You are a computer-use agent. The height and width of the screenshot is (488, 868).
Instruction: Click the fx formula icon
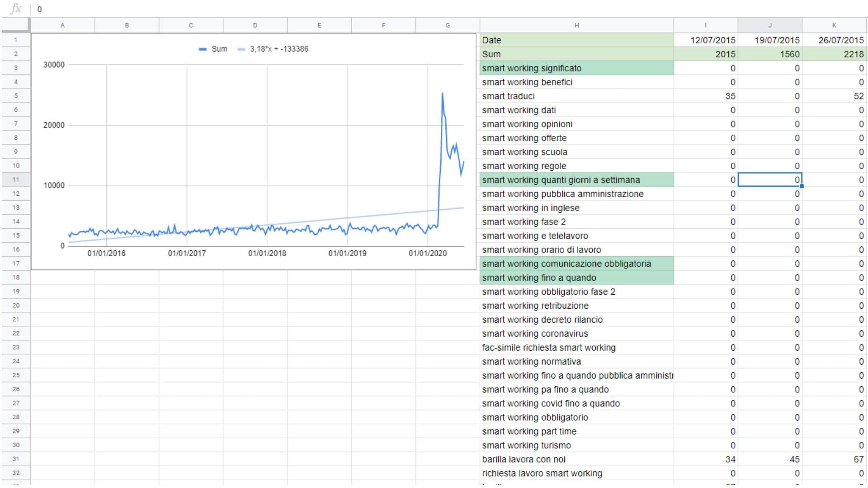pyautogui.click(x=15, y=9)
